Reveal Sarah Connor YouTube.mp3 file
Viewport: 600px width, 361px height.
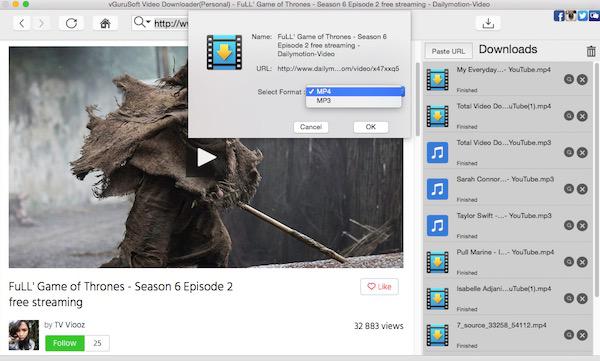[x=569, y=189]
